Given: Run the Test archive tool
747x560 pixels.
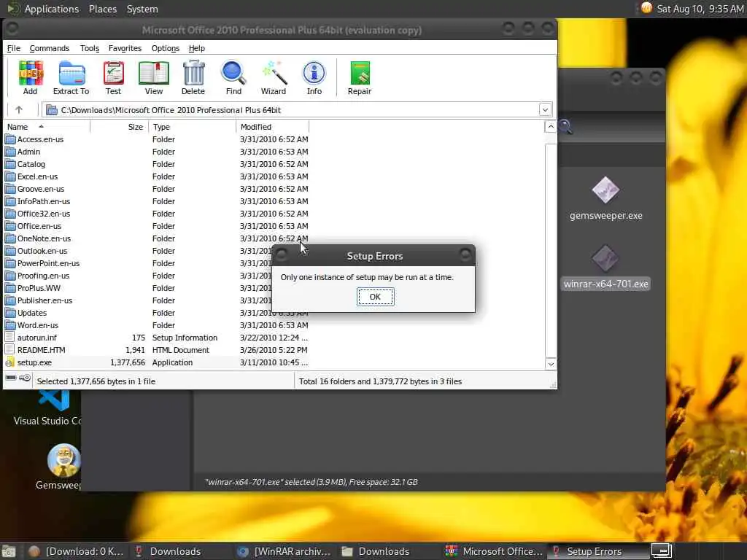Looking at the screenshot, I should (x=113, y=77).
